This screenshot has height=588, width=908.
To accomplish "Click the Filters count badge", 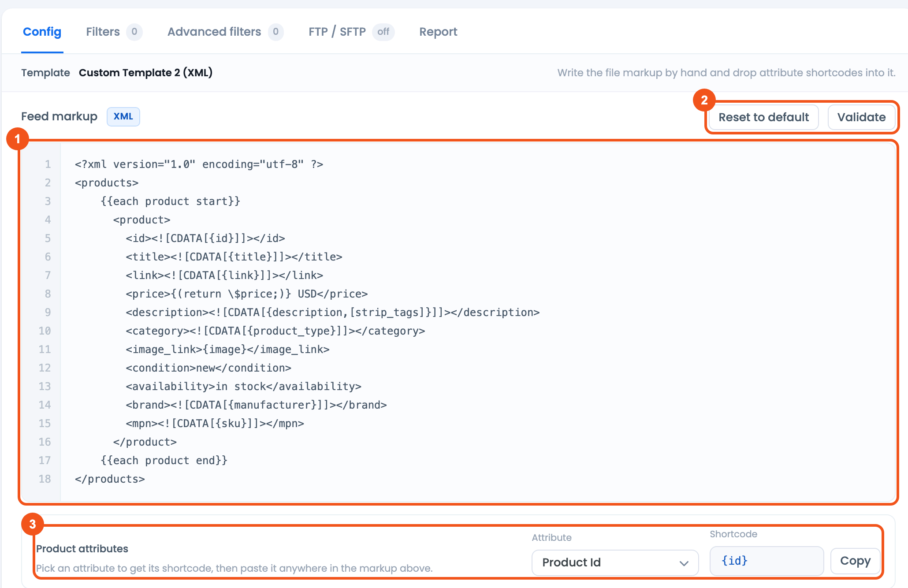I will click(x=134, y=32).
